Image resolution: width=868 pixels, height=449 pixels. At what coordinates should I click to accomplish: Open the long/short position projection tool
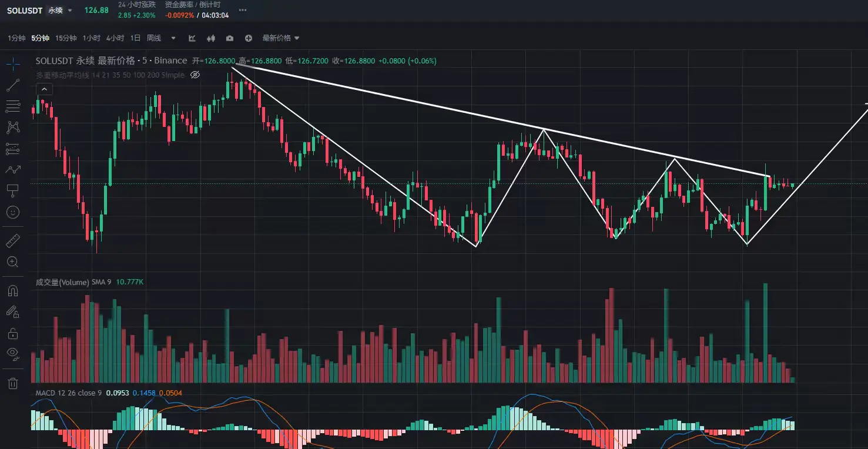[x=12, y=149]
